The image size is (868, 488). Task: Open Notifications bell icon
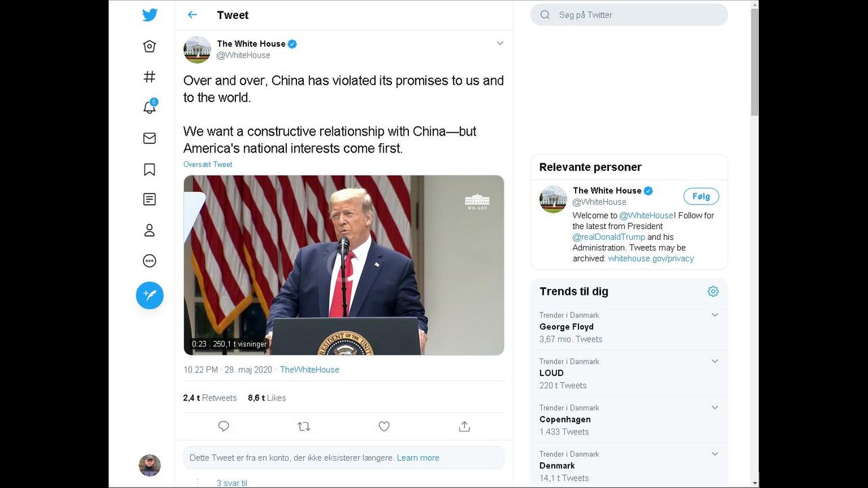[x=150, y=107]
